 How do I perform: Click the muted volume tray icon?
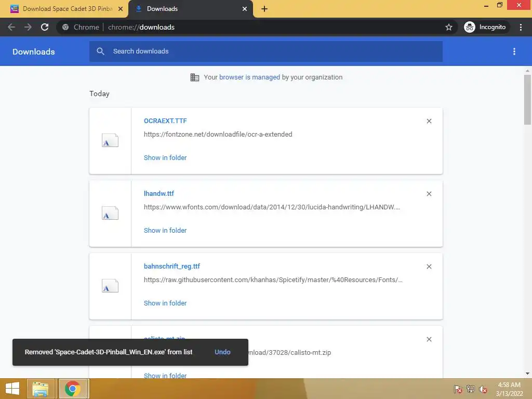pos(483,389)
